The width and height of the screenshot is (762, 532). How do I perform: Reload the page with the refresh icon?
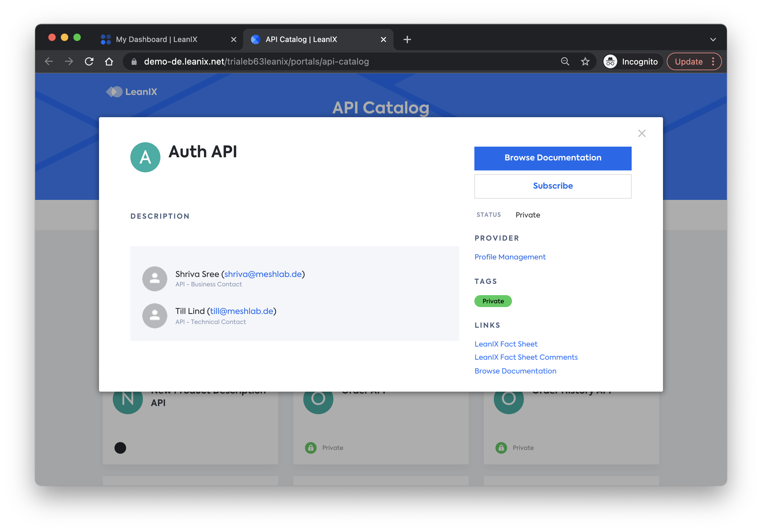click(89, 61)
